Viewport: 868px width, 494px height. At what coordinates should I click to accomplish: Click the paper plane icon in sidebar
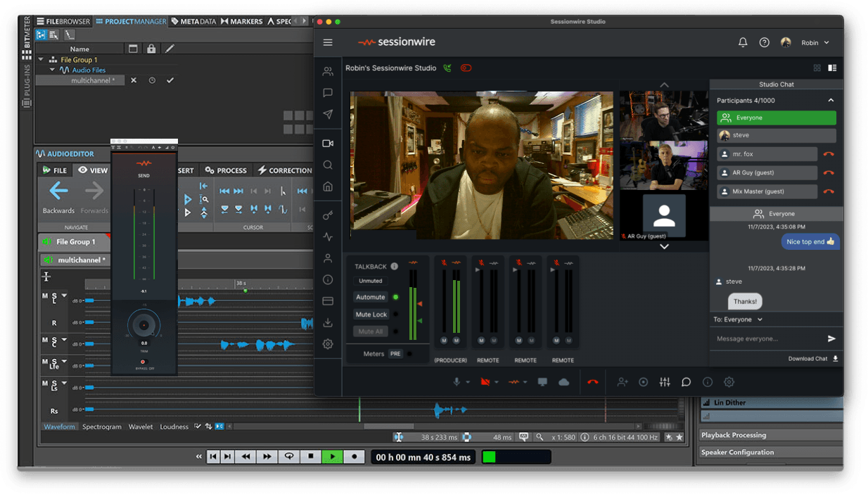[x=328, y=114]
